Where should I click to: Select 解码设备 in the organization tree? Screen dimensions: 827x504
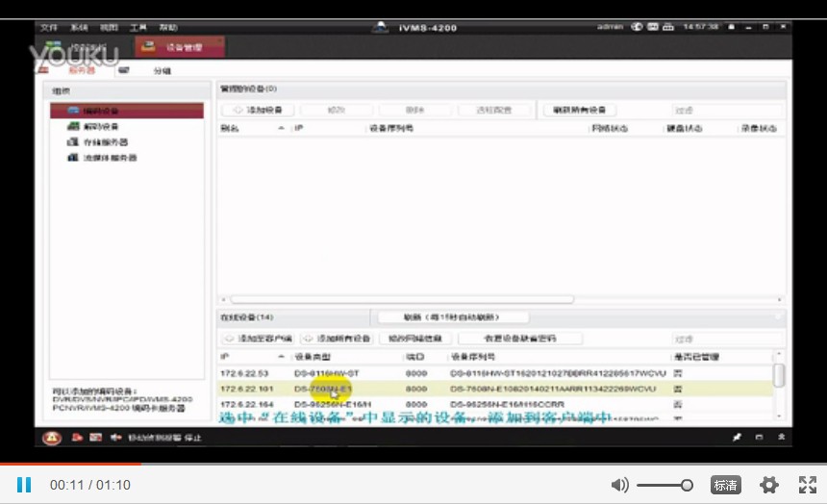100,126
